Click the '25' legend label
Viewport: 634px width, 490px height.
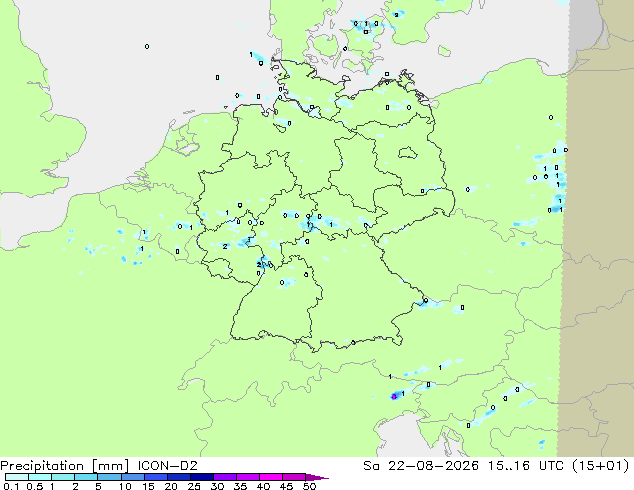[x=194, y=486]
